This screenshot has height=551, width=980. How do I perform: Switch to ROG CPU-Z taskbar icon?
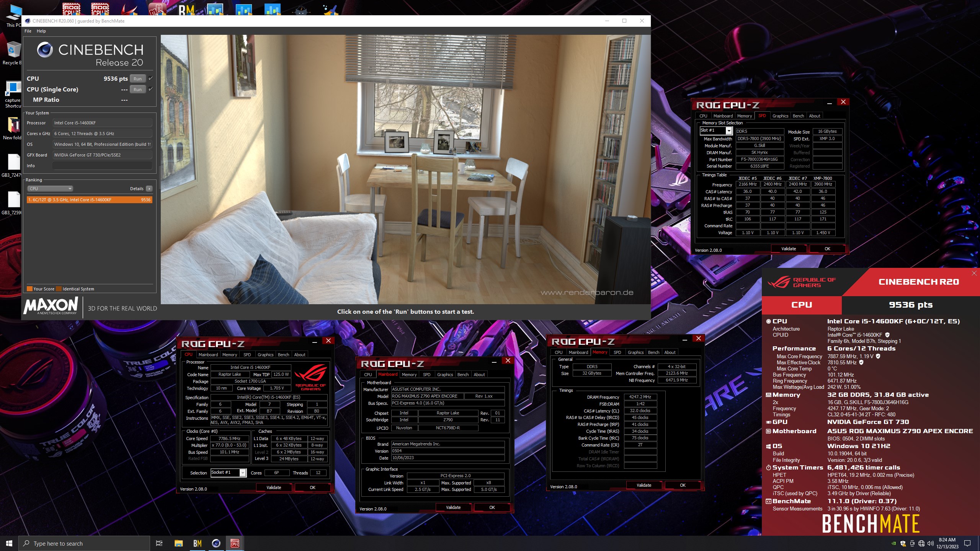click(x=235, y=543)
